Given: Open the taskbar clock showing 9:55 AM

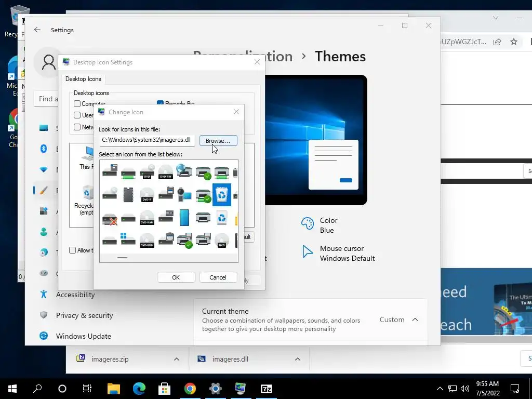Looking at the screenshot, I should (487, 389).
